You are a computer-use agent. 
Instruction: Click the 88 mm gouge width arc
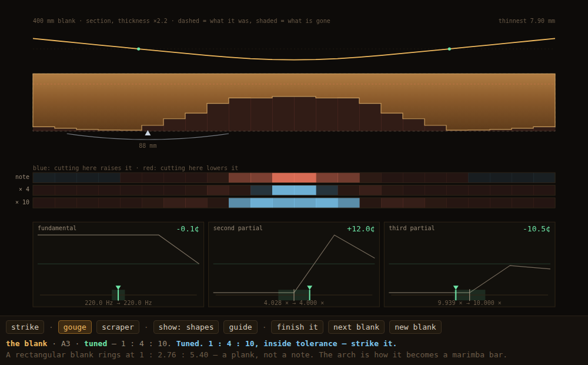[148, 138]
